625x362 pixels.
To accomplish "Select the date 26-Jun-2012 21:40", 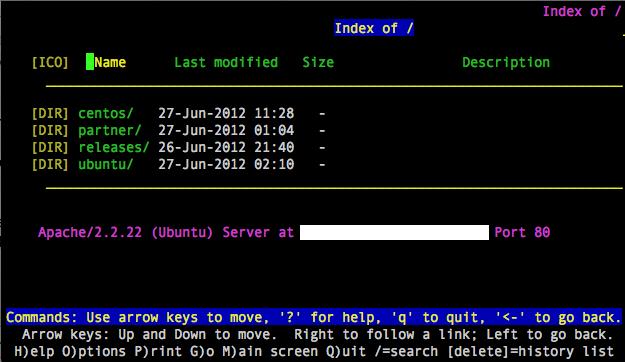I will coord(226,147).
